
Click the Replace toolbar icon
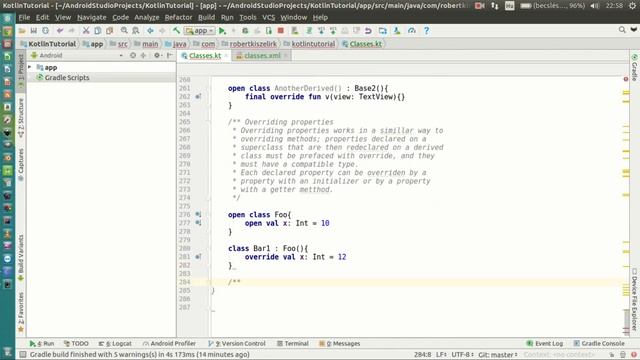pos(136,31)
